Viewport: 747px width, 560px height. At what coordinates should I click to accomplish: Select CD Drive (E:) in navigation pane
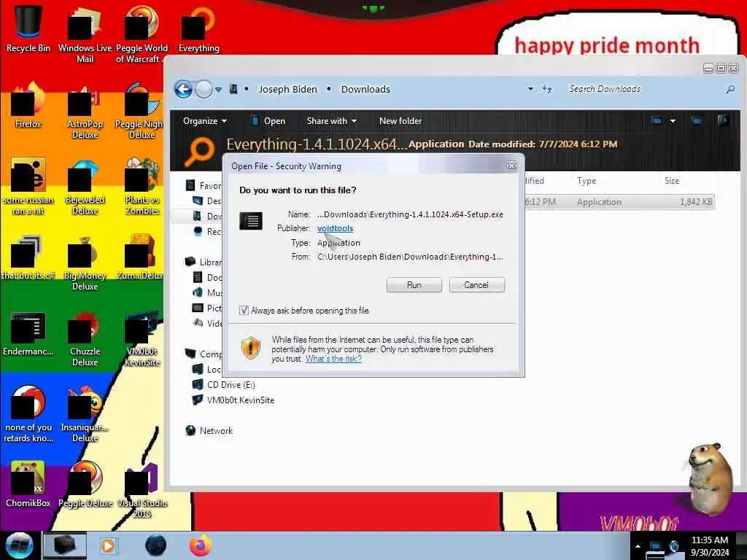tap(224, 384)
